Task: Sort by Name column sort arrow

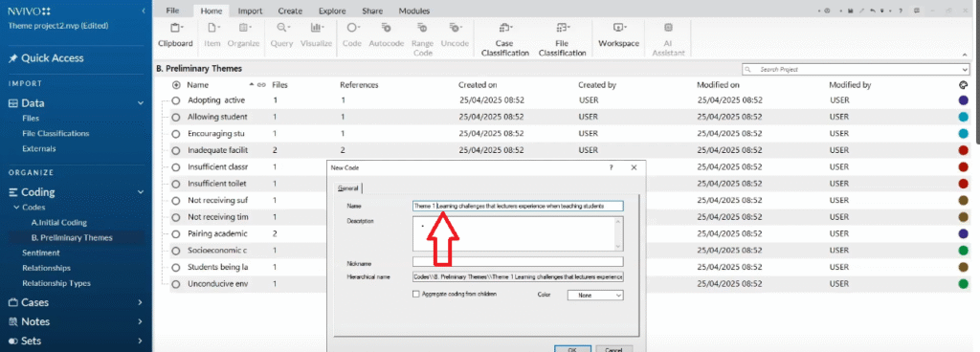Action: [x=252, y=84]
